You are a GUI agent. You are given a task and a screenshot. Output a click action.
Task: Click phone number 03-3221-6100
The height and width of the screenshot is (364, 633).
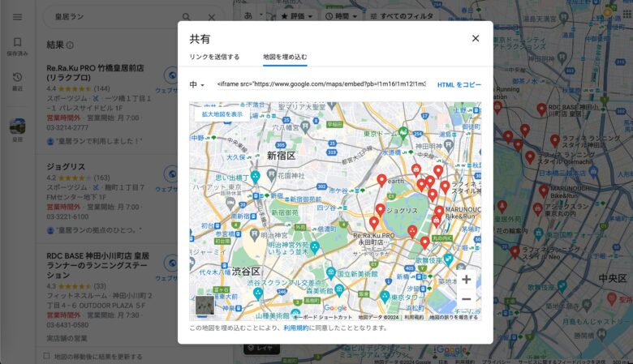point(67,216)
